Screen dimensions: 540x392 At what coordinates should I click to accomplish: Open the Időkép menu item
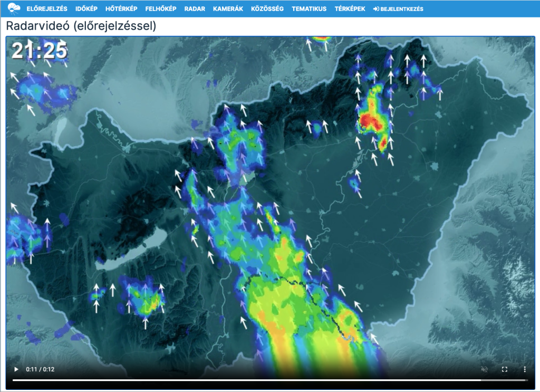point(86,9)
